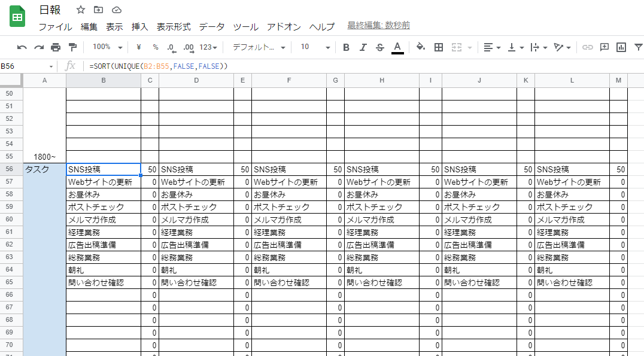Print the spreadsheet
This screenshot has height=356, width=644.
(x=56, y=47)
